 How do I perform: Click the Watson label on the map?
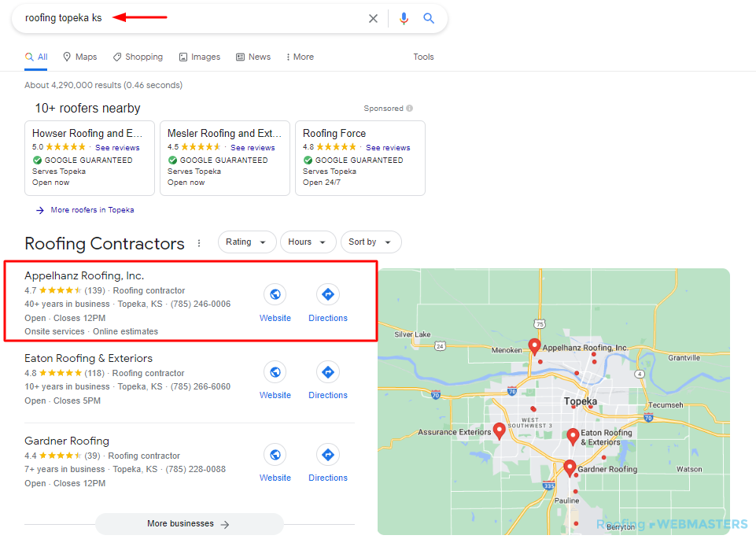point(689,469)
